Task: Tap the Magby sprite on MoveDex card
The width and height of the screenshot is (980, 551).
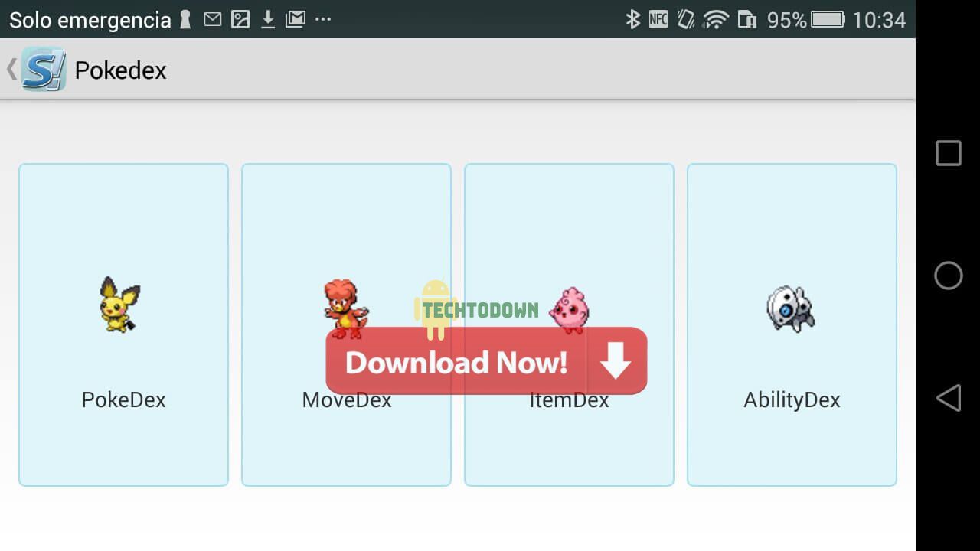Action: tap(345, 308)
